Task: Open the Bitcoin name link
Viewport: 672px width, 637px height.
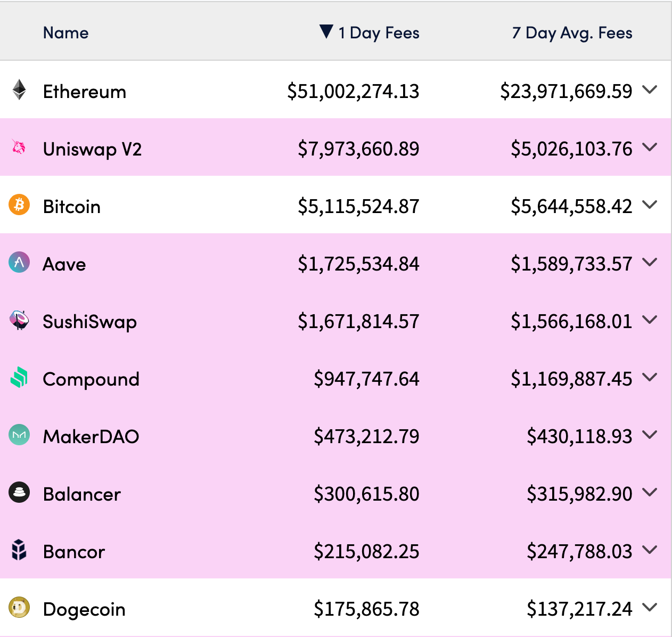Action: pos(72,207)
